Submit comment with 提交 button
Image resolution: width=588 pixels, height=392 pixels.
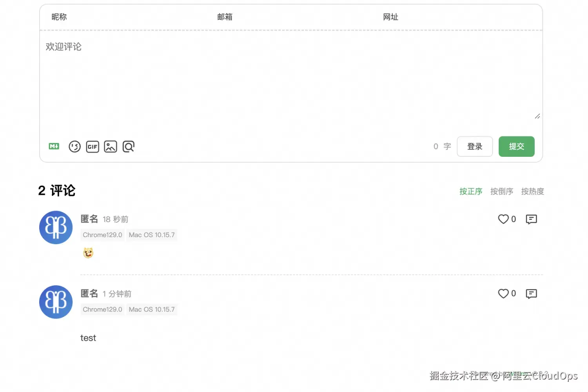(x=516, y=146)
